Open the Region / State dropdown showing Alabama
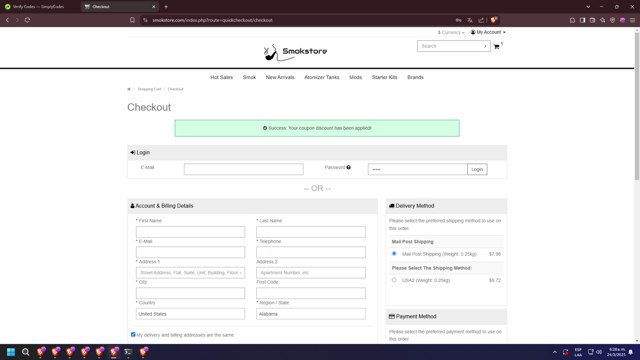This screenshot has height=360, width=640. click(311, 314)
